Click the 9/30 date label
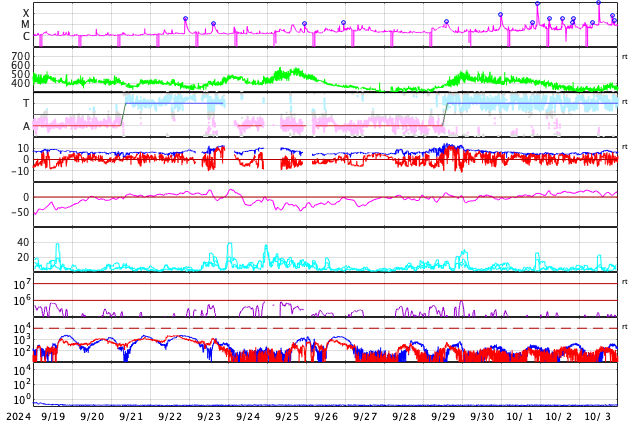Image resolution: width=634 pixels, height=424 pixels. pos(482,416)
